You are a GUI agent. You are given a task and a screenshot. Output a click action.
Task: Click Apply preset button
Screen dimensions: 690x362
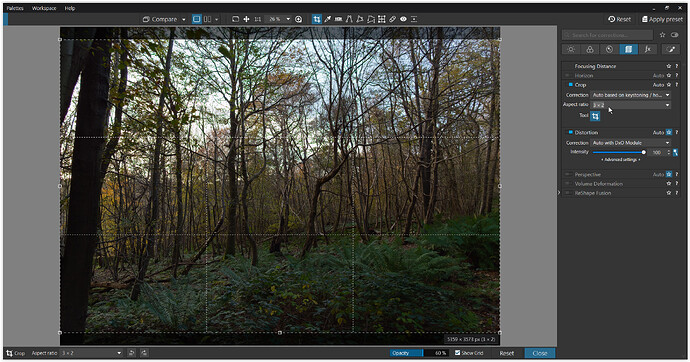point(662,19)
